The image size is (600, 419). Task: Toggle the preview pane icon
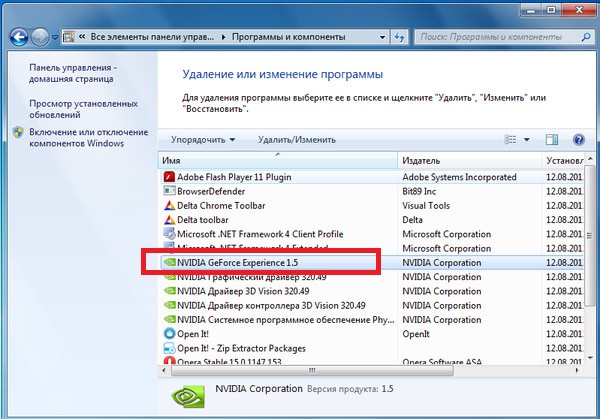(x=551, y=140)
